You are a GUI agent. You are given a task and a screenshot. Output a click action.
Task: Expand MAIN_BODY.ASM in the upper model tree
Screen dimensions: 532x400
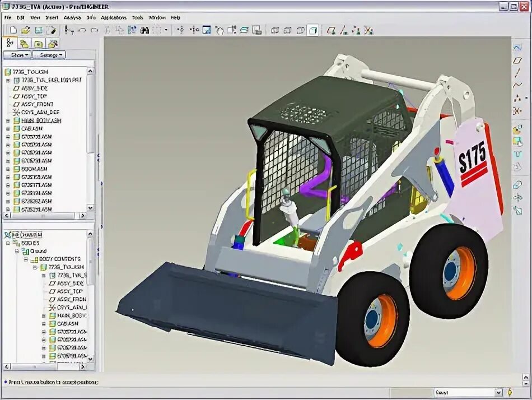click(x=8, y=120)
